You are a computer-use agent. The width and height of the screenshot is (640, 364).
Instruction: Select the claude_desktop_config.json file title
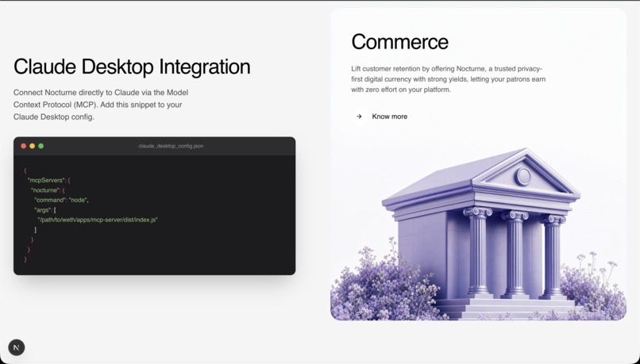171,146
